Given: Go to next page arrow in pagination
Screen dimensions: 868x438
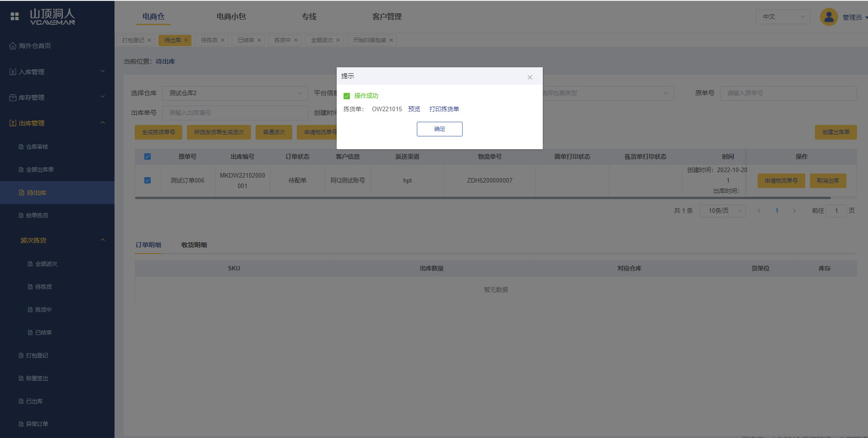Looking at the screenshot, I should 794,211.
